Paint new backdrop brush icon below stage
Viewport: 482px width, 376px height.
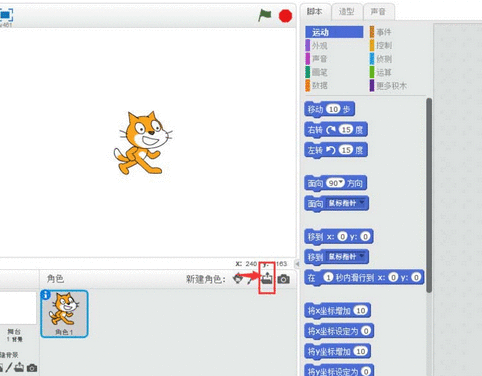[x=8, y=368]
